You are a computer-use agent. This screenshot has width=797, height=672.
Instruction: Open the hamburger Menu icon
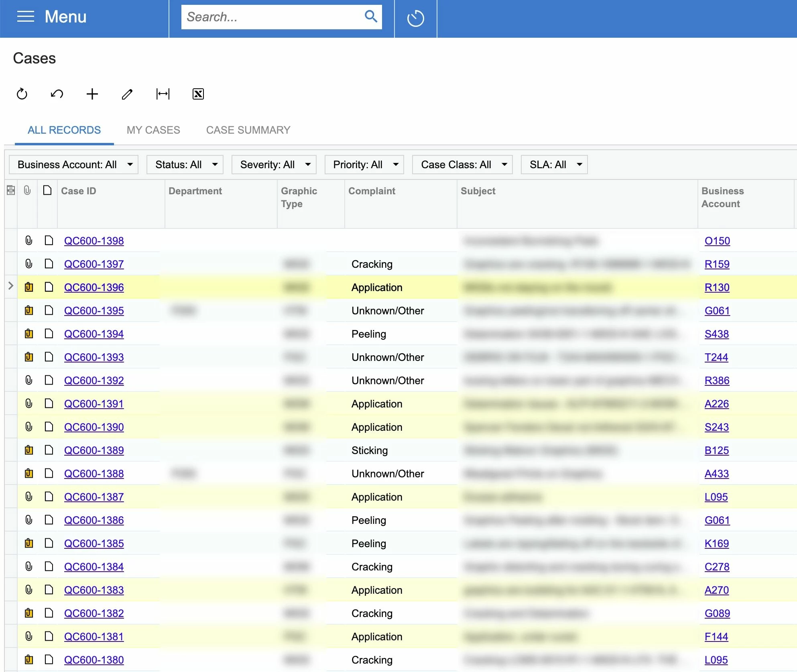26,17
